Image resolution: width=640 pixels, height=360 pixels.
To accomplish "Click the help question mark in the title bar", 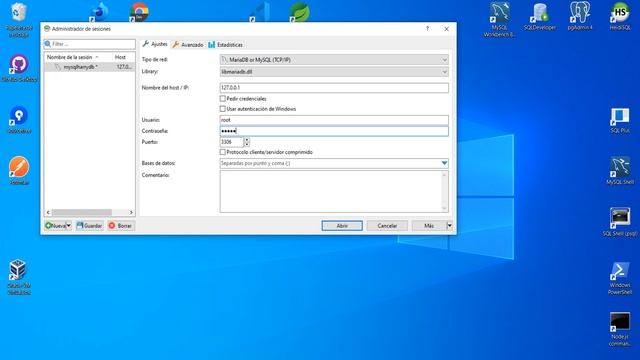I will tap(427, 29).
